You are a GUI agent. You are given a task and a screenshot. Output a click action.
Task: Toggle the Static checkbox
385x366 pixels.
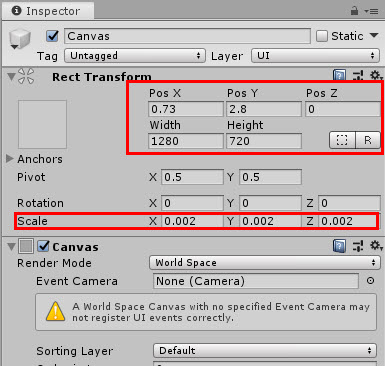(x=322, y=36)
